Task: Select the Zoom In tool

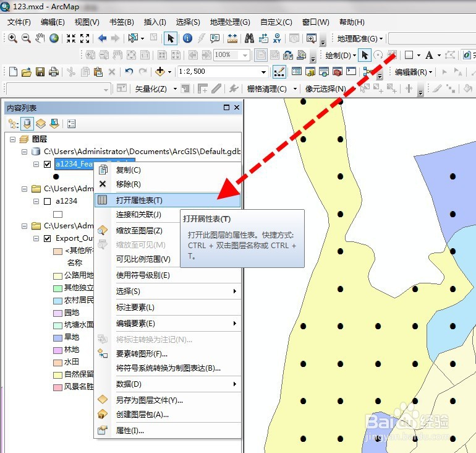Action: (12, 38)
